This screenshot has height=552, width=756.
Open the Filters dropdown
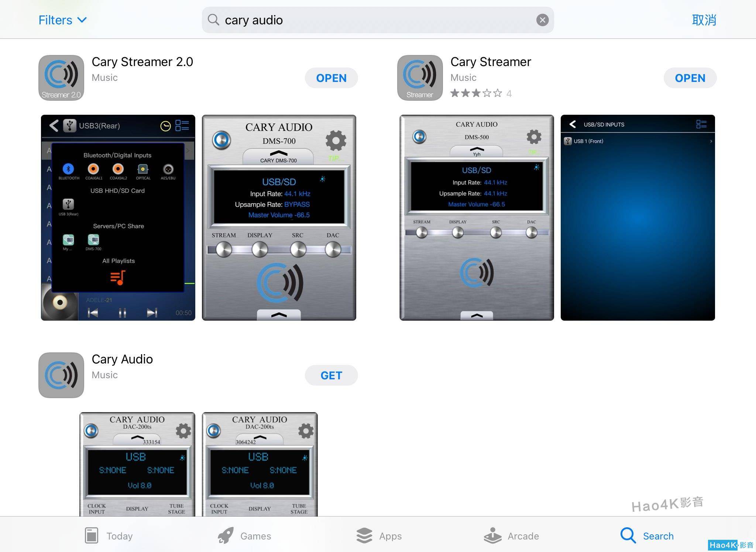coord(63,20)
